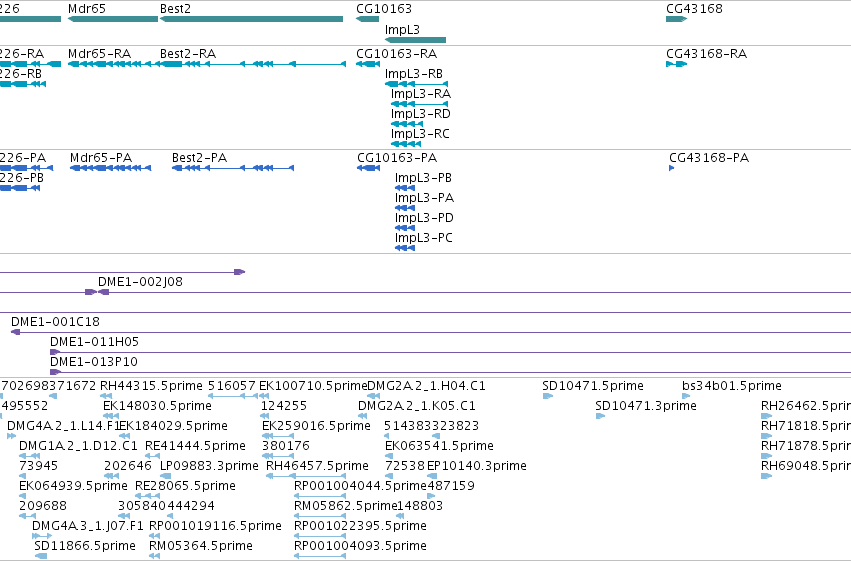Select the Best2 gene bar

pos(251,19)
